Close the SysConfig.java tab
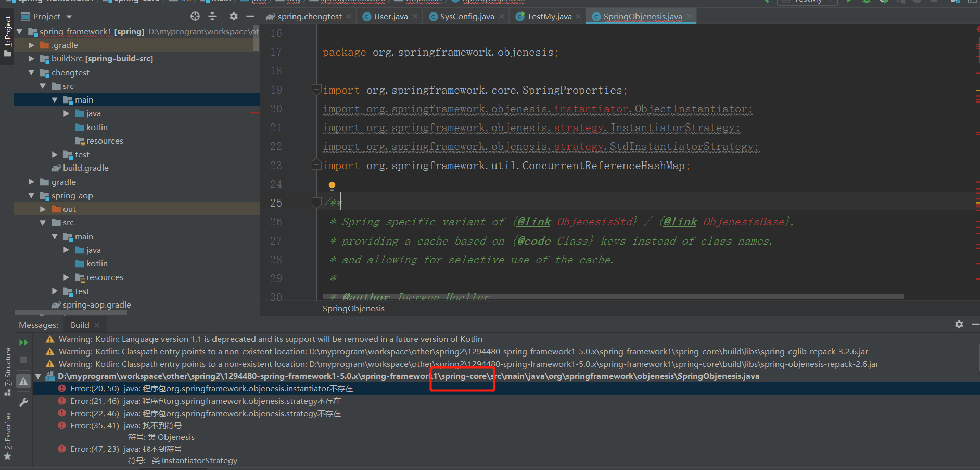Screen dimensions: 980x470 pyautogui.click(x=502, y=16)
